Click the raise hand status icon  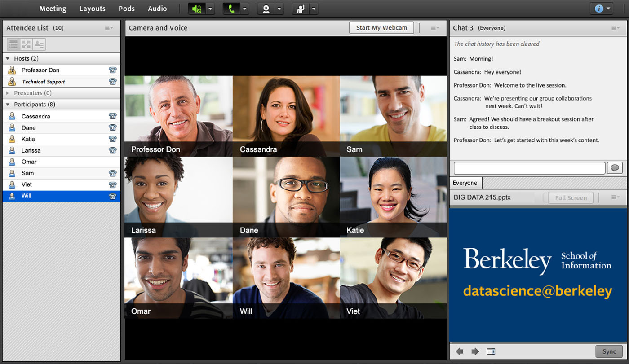[300, 9]
